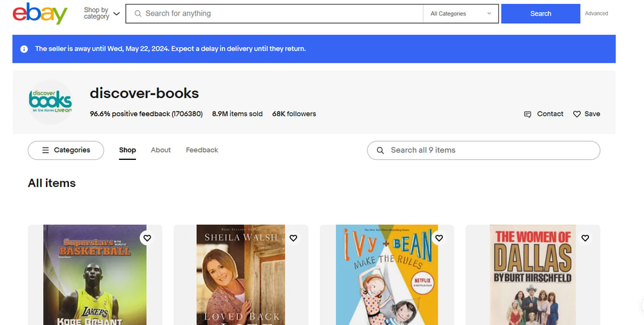Open the All Categories dropdown
Viewport: 644px width, 325px height.
[x=460, y=14]
